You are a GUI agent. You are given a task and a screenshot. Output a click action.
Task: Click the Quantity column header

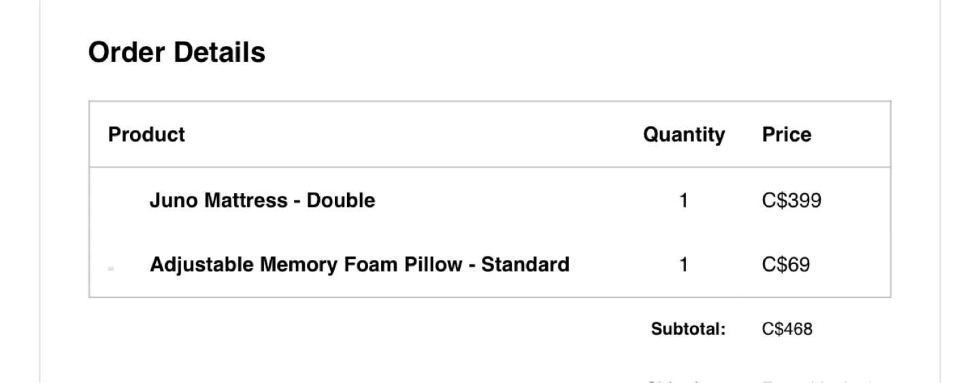click(684, 135)
